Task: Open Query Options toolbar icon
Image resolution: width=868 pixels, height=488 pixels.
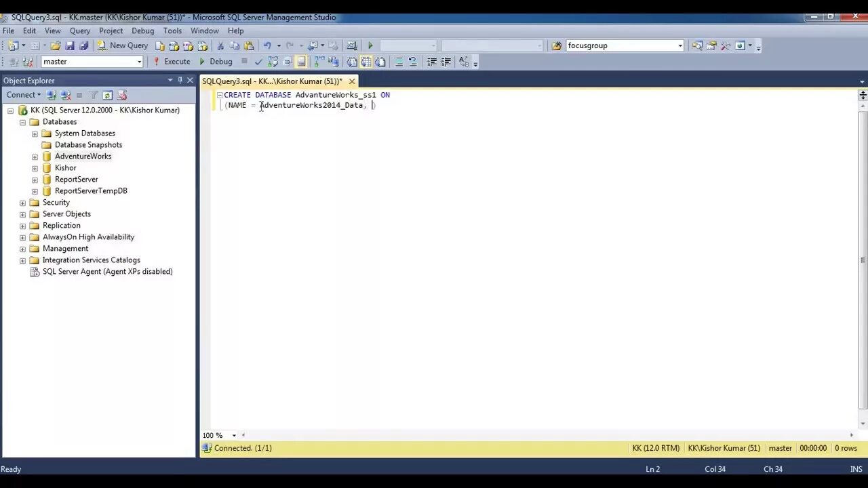Action: pos(287,62)
